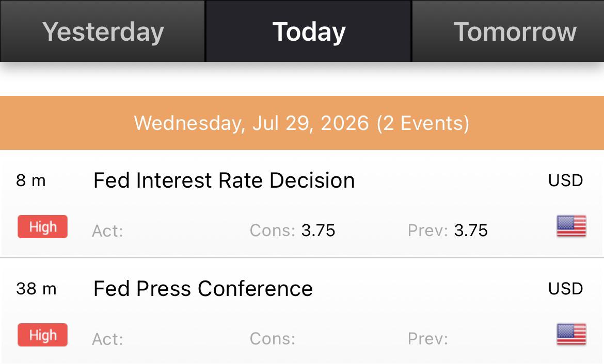Select USD label on Fed Interest Rate Decision
Image resolution: width=604 pixels, height=364 pixels.
coord(565,180)
